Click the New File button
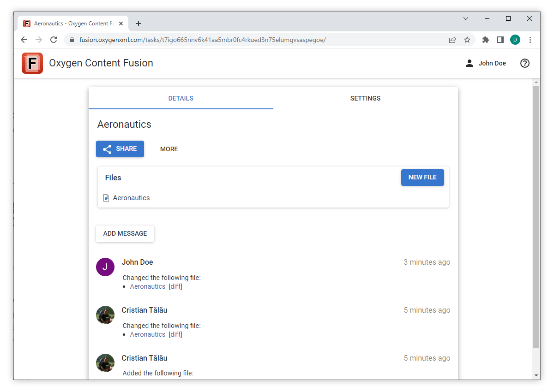This screenshot has height=392, width=554. click(x=422, y=178)
